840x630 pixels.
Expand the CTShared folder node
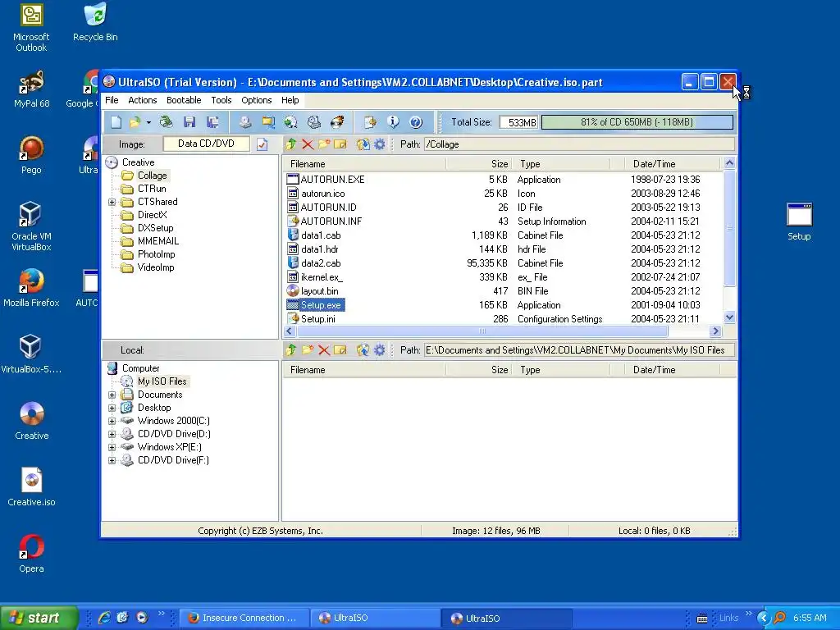[112, 202]
